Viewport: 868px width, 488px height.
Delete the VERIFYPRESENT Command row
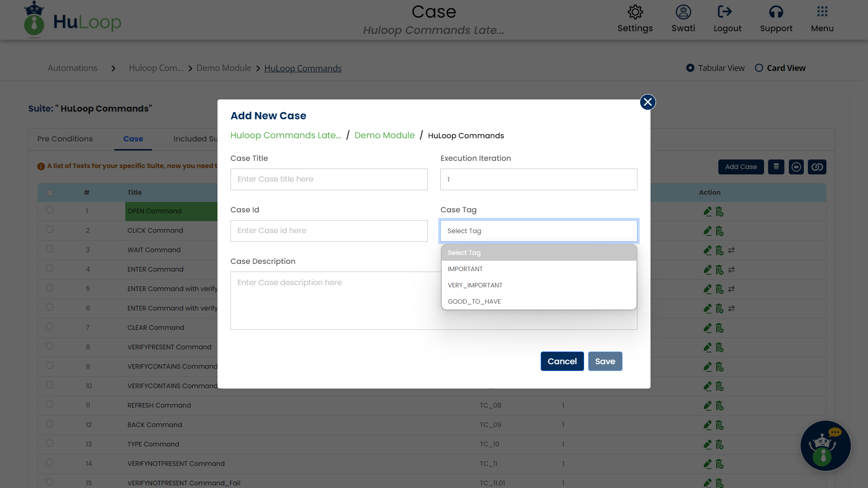click(720, 347)
